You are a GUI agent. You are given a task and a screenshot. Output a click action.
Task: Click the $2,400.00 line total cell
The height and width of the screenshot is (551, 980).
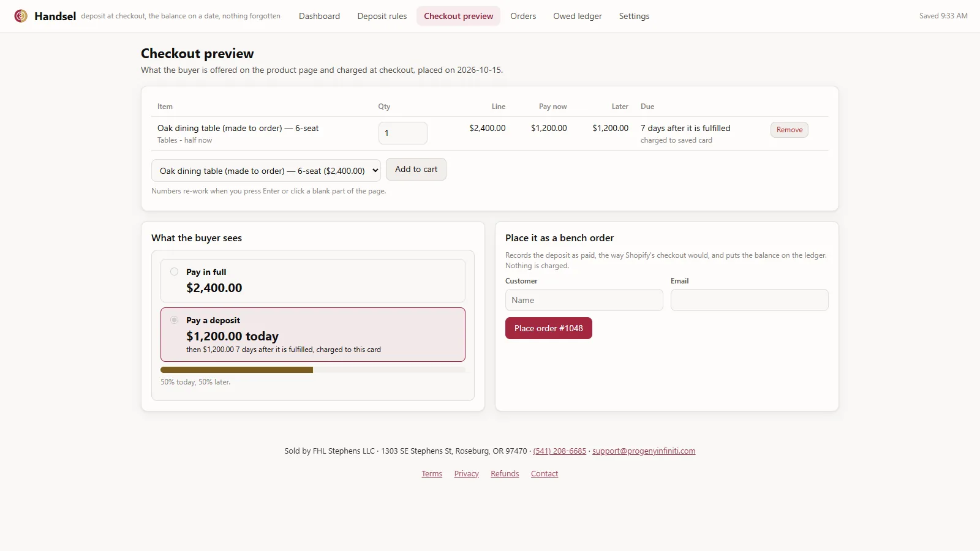[x=488, y=128]
